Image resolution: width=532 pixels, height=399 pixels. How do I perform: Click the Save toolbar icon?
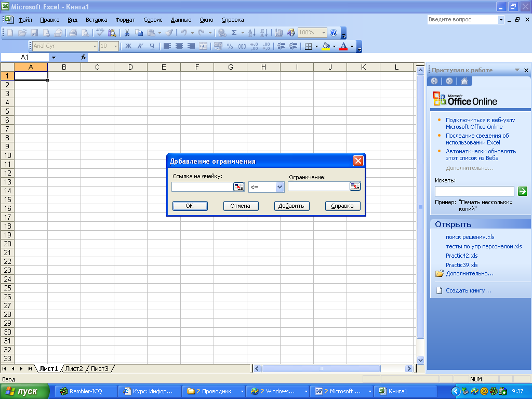pos(34,33)
